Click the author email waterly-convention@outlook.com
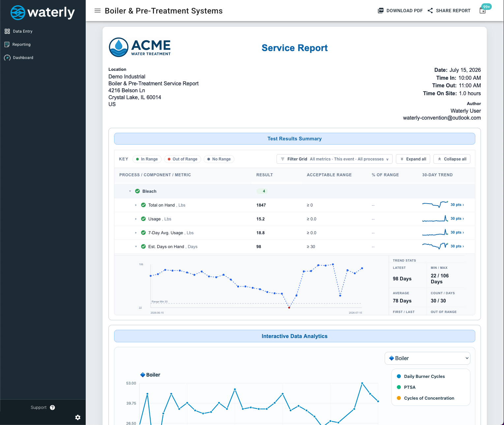The image size is (504, 425). (442, 118)
